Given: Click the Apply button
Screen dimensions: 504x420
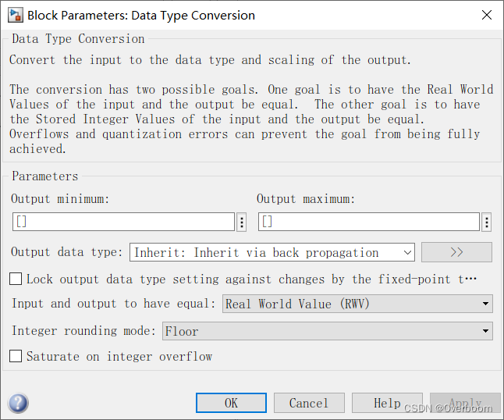Looking at the screenshot, I should (465, 403).
